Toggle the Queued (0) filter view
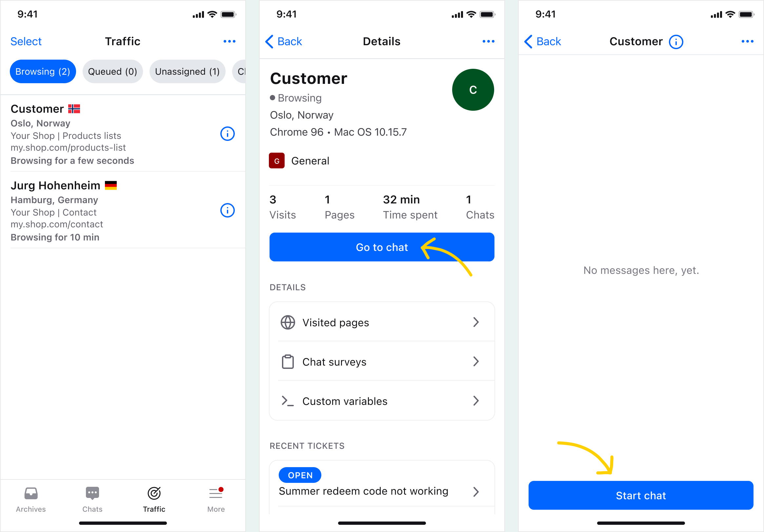The width and height of the screenshot is (764, 532). coord(111,71)
